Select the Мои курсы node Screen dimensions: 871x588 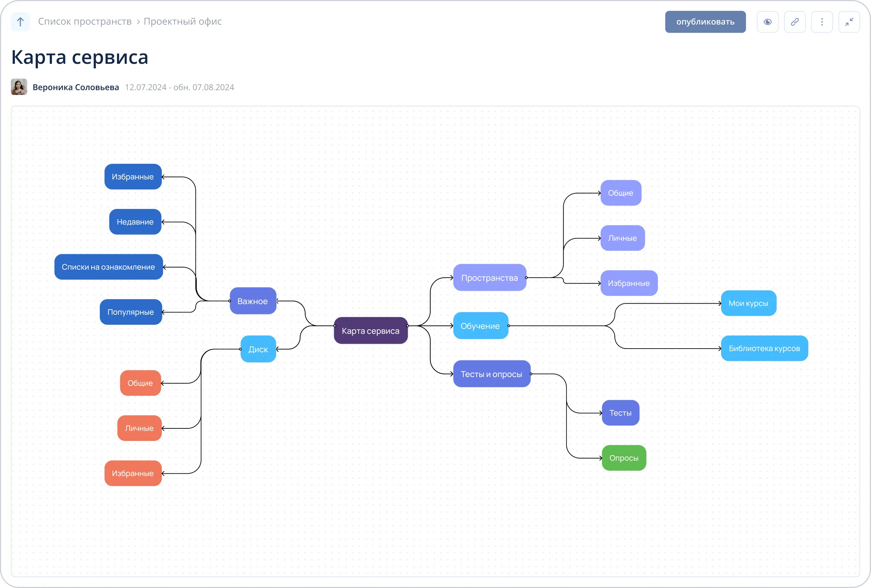coord(748,303)
